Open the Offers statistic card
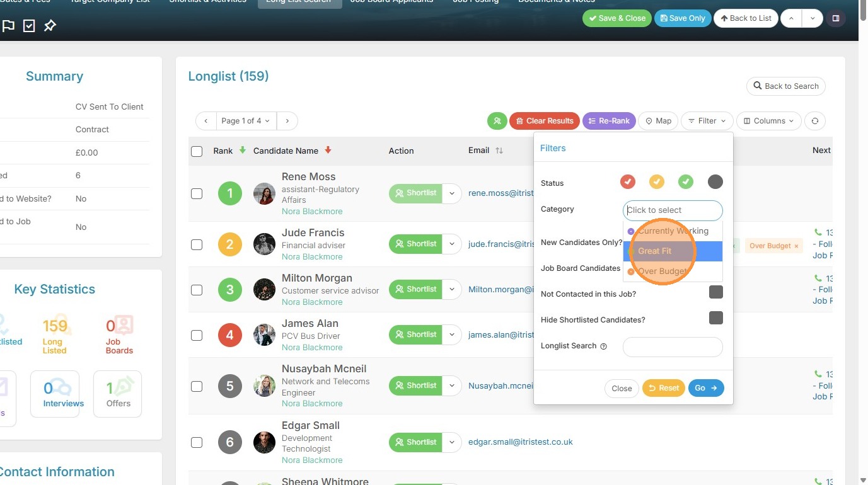Viewport: 868px width, 485px height. pos(118,394)
